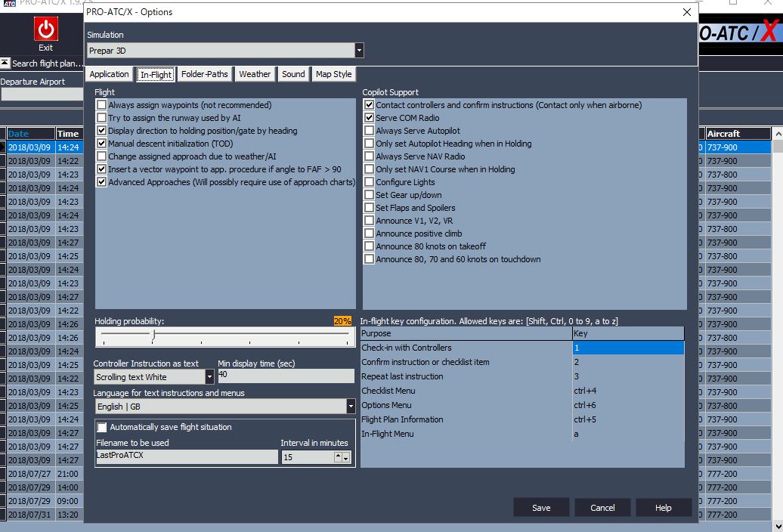Click the Save button
Screen dimensions: 783x532
(541, 508)
